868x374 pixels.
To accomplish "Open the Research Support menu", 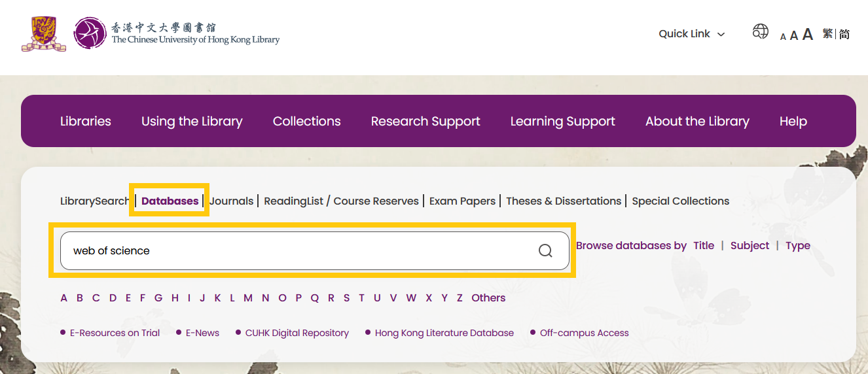I will click(425, 121).
